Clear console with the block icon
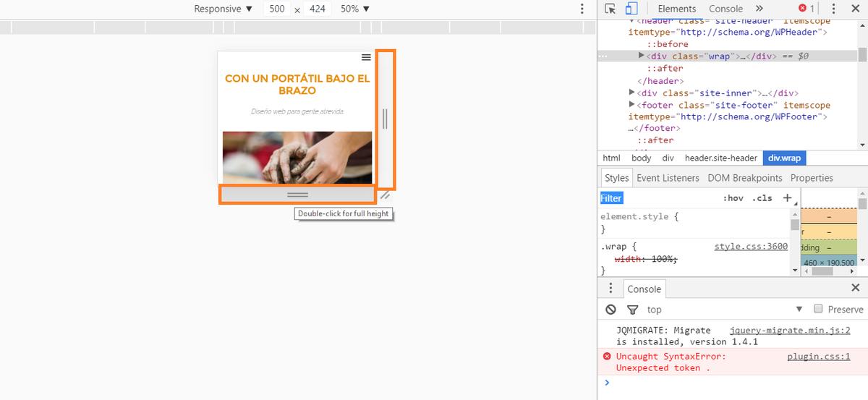868x400 pixels. (611, 309)
